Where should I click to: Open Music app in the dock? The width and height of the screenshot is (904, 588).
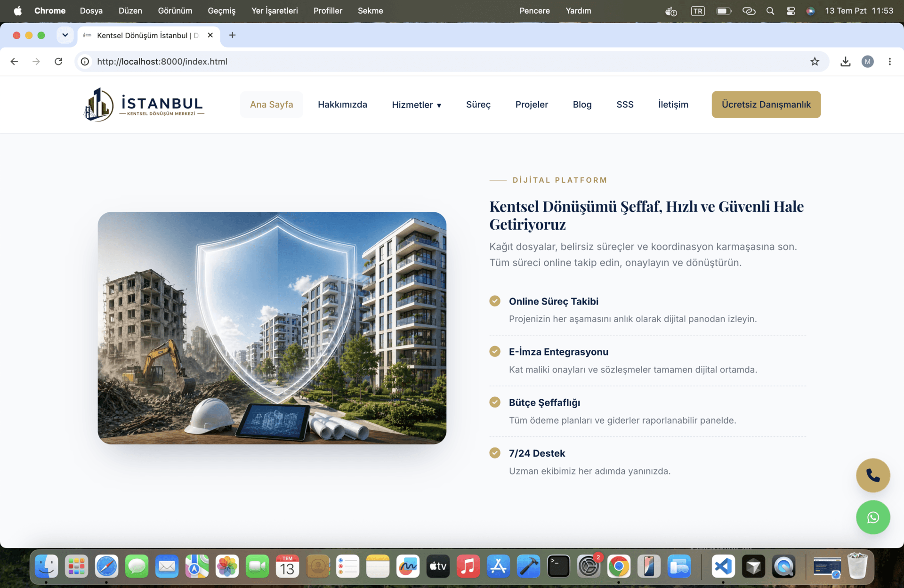pos(468,566)
